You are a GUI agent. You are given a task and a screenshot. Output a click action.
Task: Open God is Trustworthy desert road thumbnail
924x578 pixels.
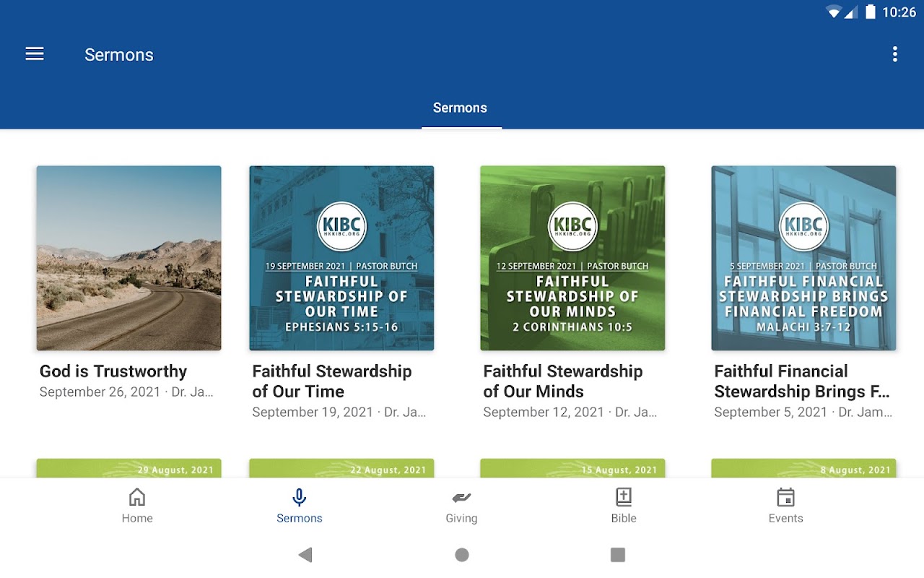pos(129,258)
